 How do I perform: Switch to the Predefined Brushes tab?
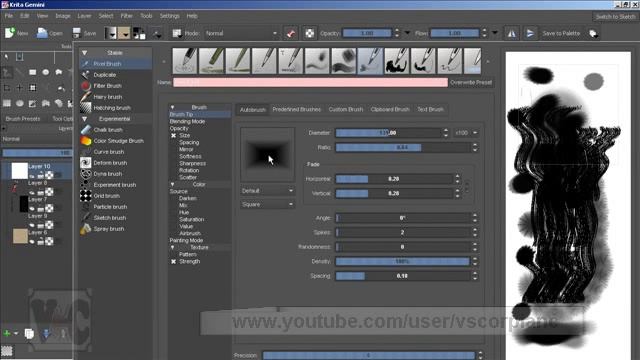(x=297, y=109)
